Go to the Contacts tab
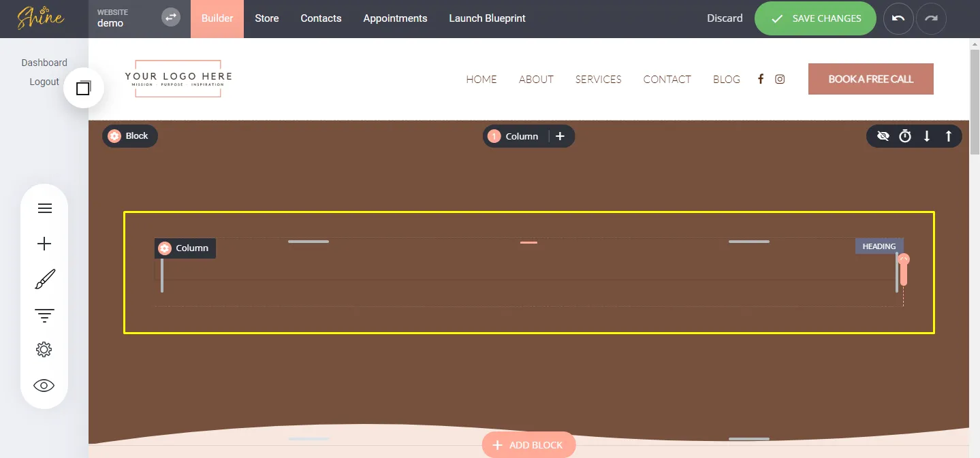This screenshot has height=458, width=980. point(321,18)
